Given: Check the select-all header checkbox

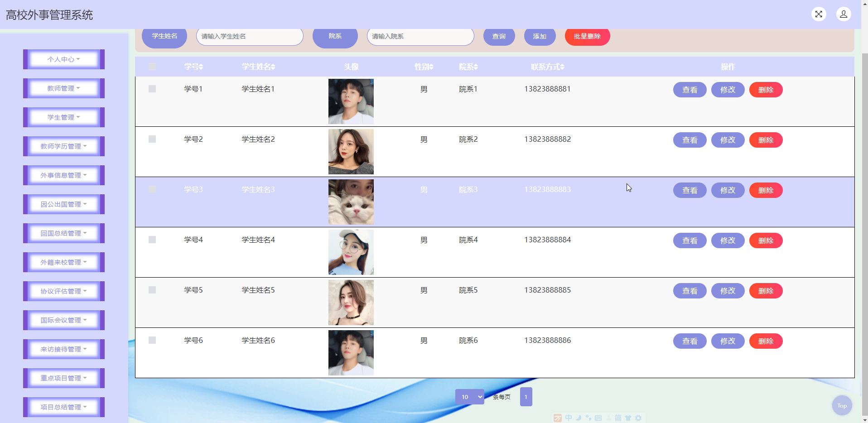Looking at the screenshot, I should [x=152, y=67].
